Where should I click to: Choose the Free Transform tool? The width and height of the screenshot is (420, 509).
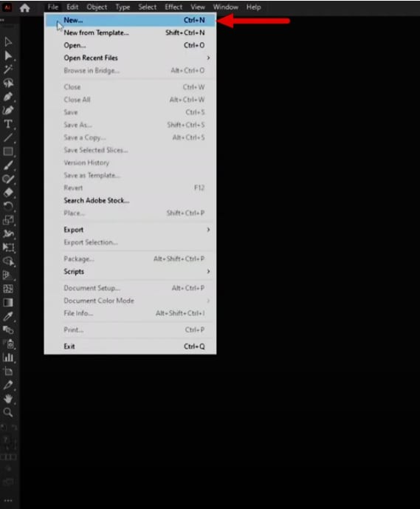[x=8, y=247]
